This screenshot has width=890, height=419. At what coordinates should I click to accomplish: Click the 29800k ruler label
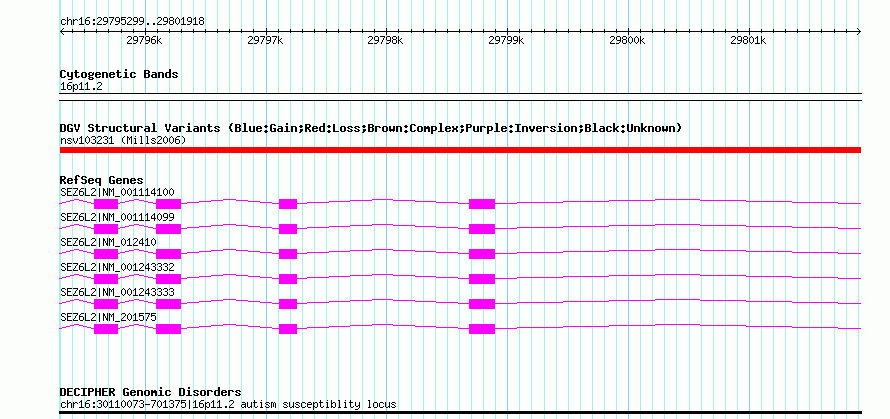(627, 40)
